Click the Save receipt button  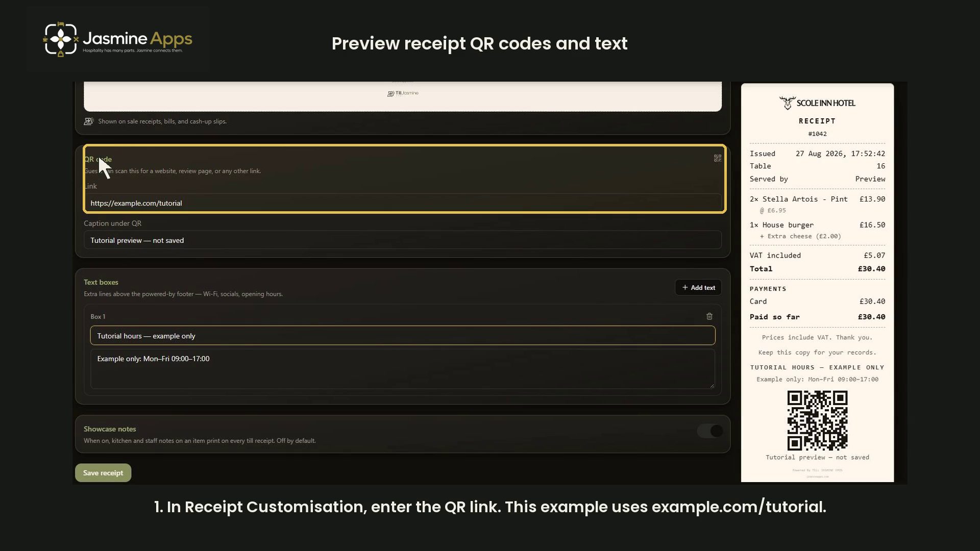click(x=103, y=473)
